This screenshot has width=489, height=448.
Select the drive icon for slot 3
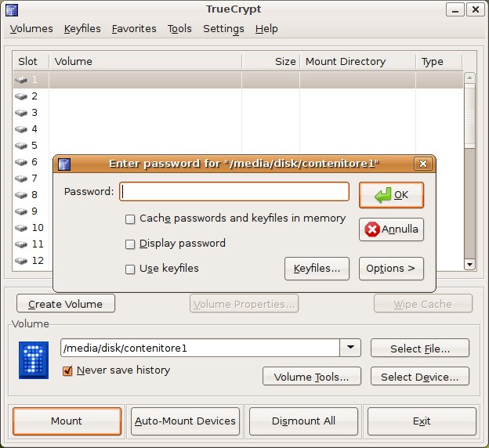pos(21,113)
